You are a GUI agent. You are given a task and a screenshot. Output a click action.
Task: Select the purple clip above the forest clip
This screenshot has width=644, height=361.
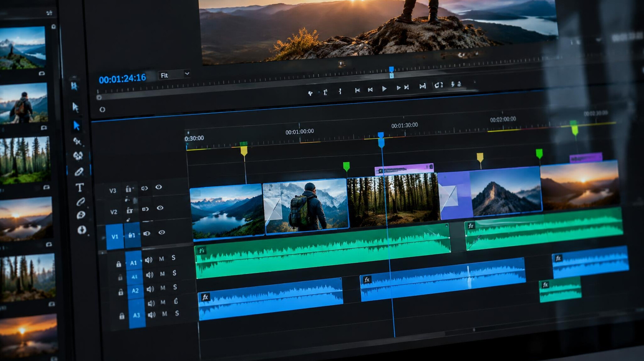pyautogui.click(x=404, y=170)
